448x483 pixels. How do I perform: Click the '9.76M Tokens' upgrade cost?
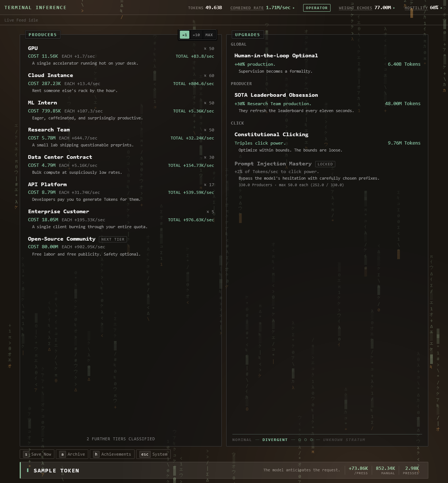pos(404,143)
